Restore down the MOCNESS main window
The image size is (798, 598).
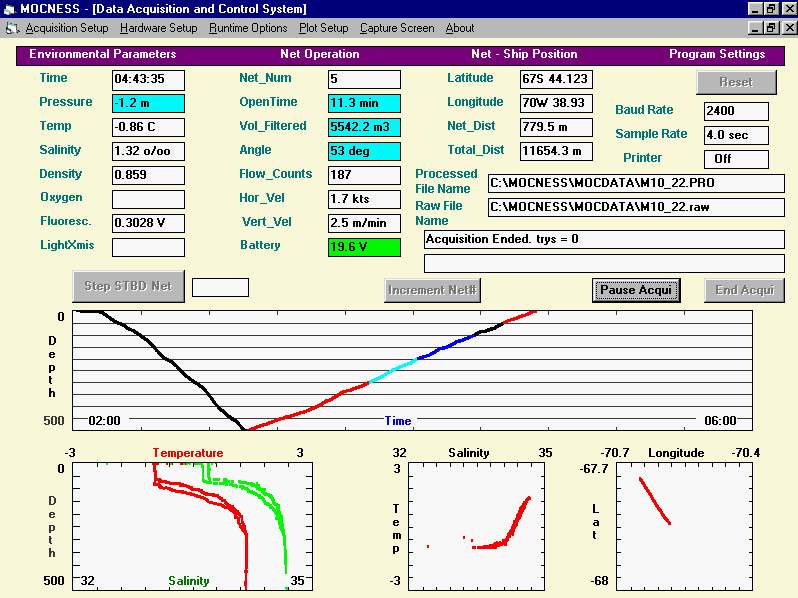pyautogui.click(x=771, y=9)
